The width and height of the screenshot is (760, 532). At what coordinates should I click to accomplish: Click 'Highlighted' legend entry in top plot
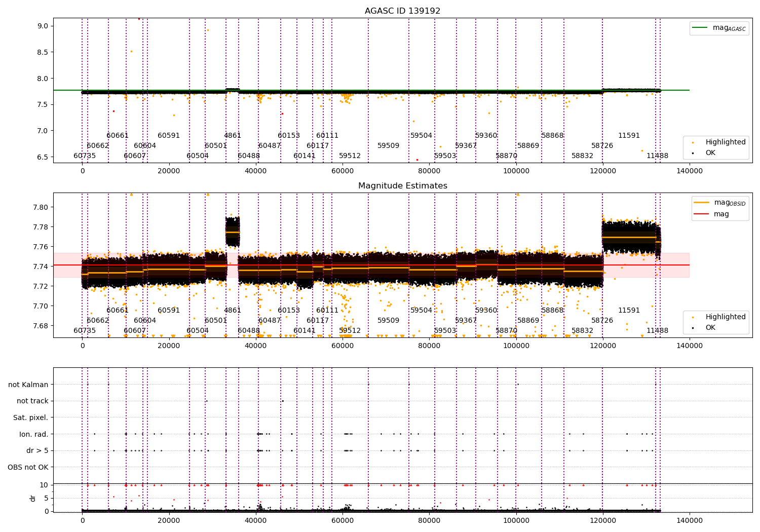tap(725, 142)
